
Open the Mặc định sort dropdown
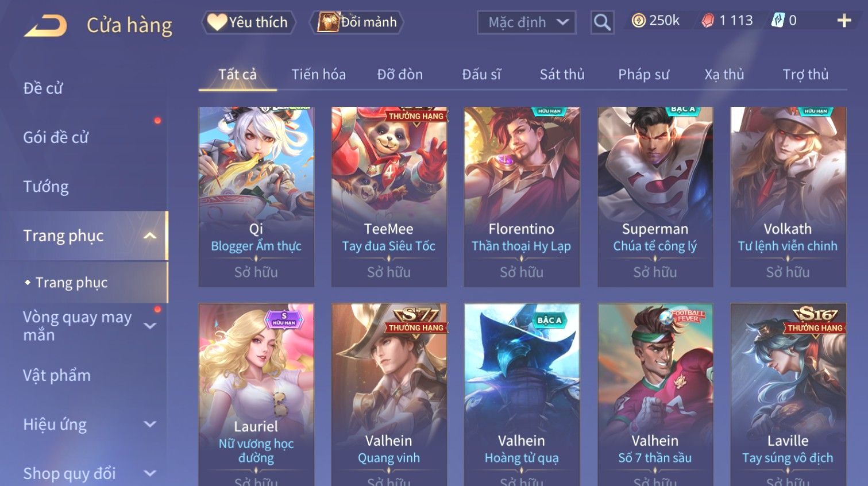[526, 22]
